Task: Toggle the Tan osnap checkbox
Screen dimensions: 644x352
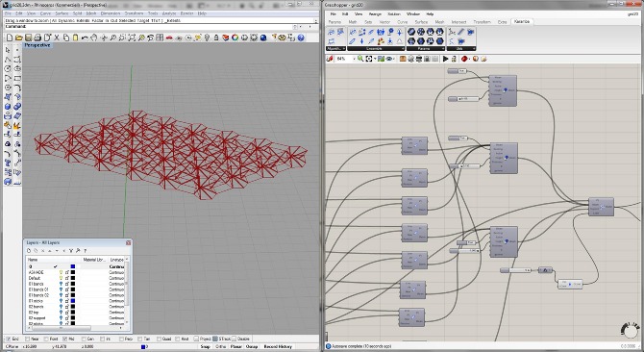Action: pos(140,339)
